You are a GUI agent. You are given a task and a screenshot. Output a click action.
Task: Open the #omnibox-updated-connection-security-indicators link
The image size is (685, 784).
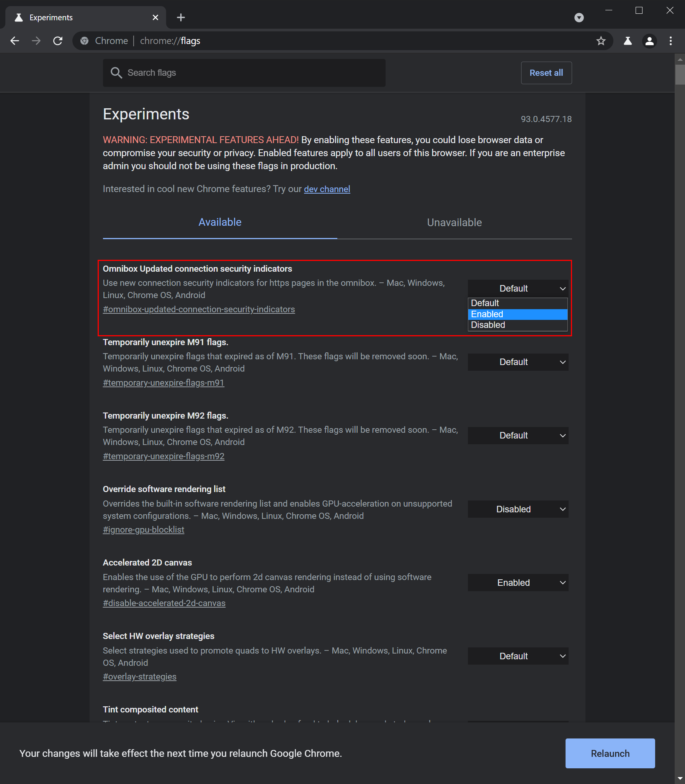click(199, 309)
